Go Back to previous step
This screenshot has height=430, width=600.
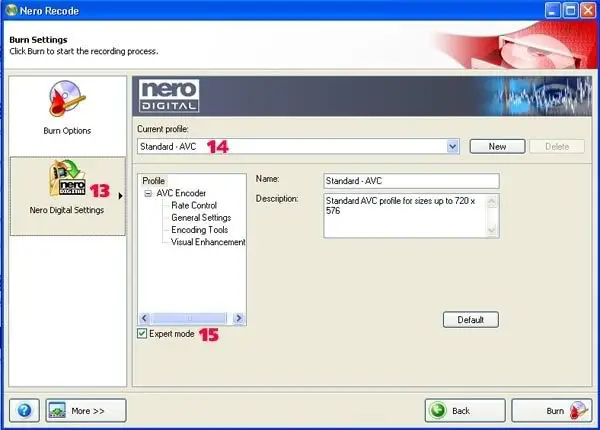click(465, 410)
